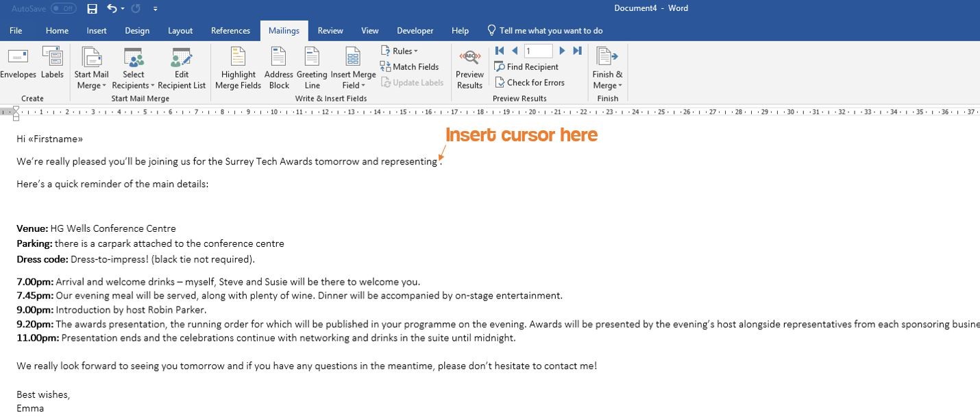Screen dimensions: 980x417
Task: Go to the first record
Action: coord(500,51)
